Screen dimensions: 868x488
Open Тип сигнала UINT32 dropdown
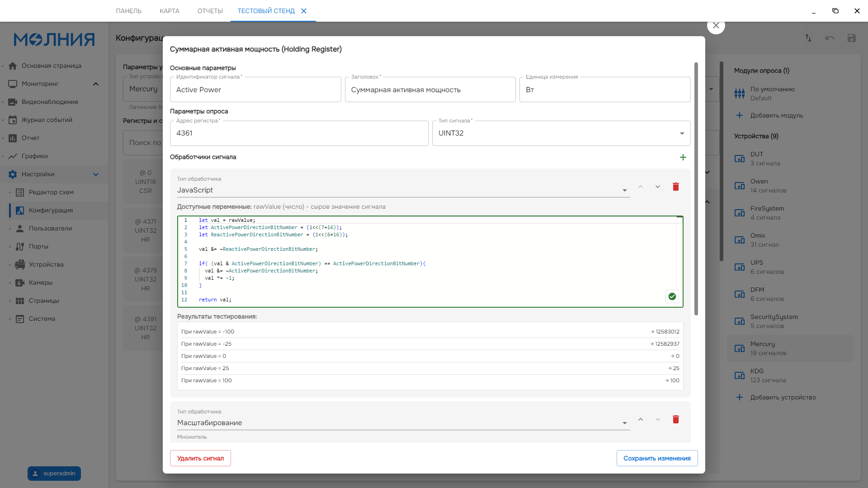point(561,133)
